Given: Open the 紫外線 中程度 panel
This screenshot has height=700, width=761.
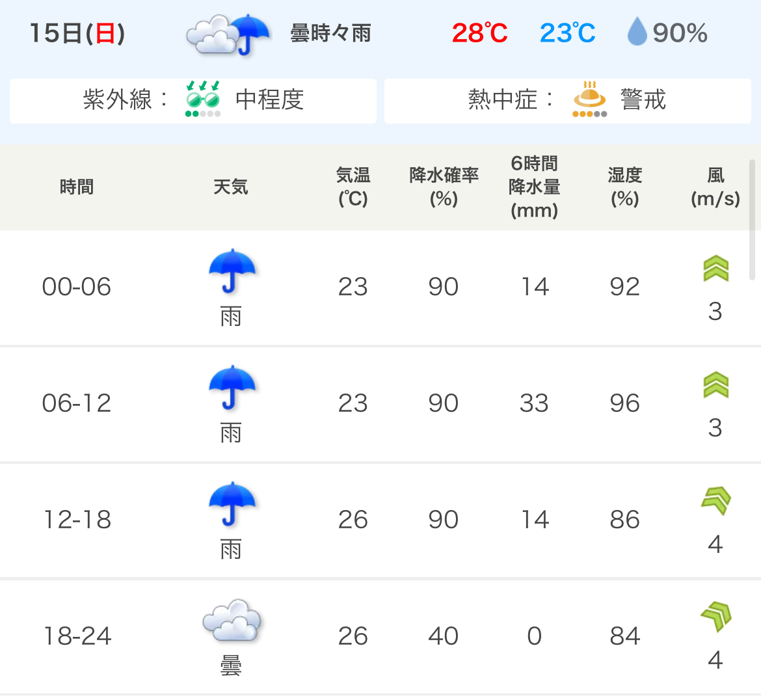Looking at the screenshot, I should coord(193,101).
